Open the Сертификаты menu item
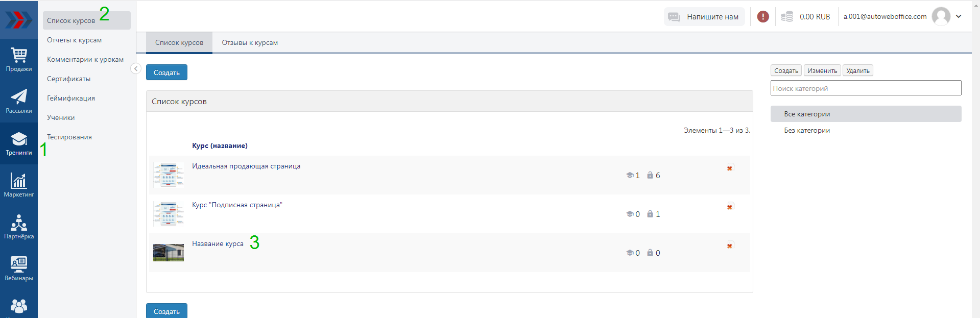Viewport: 980px width, 318px height. pos(68,79)
